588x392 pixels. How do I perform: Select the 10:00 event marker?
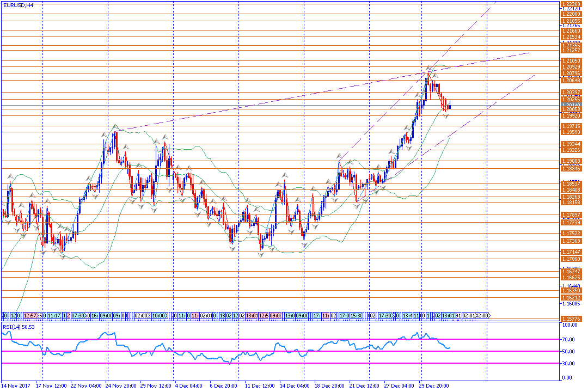point(158,315)
